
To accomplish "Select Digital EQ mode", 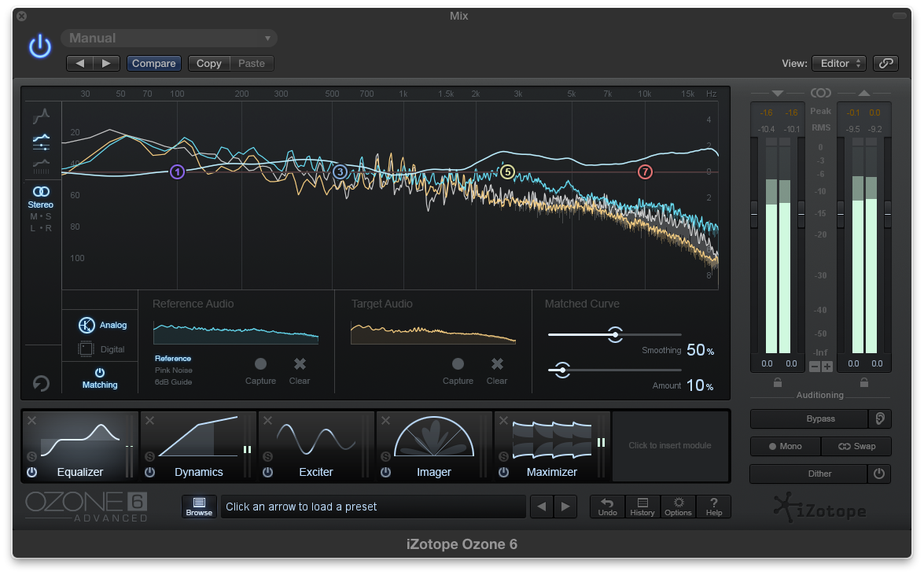I will click(101, 349).
